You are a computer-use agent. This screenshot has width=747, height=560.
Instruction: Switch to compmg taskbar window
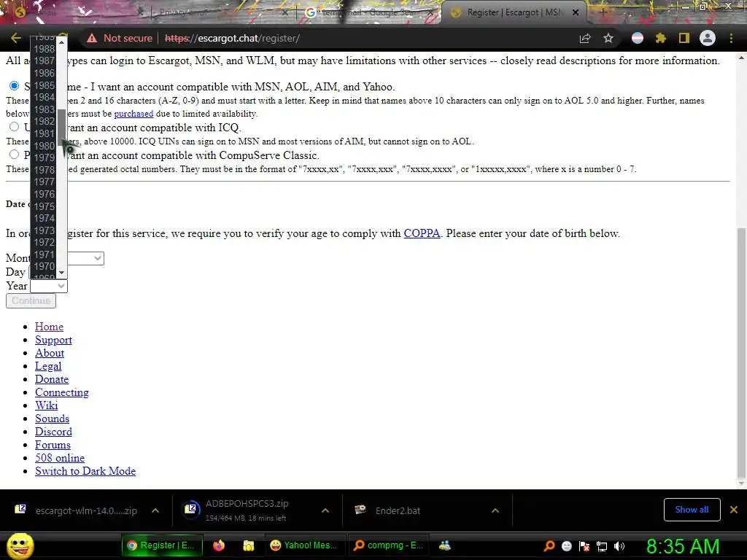click(389, 545)
